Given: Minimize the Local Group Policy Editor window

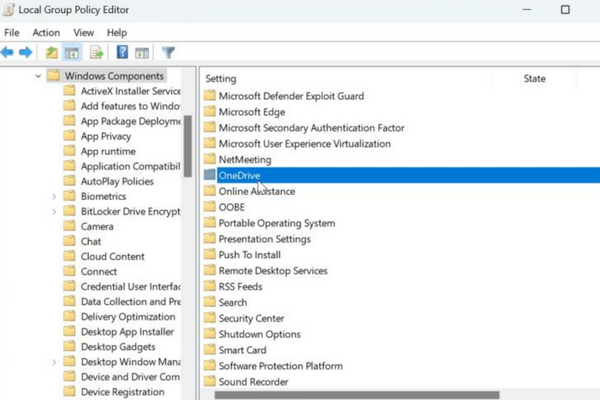Looking at the screenshot, I should (x=527, y=10).
